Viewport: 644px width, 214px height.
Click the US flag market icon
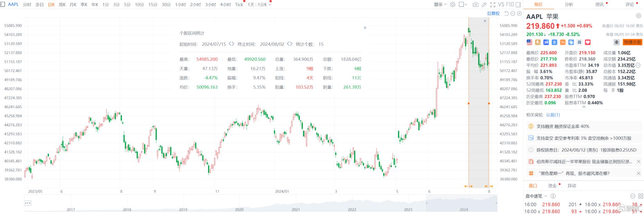click(x=529, y=42)
